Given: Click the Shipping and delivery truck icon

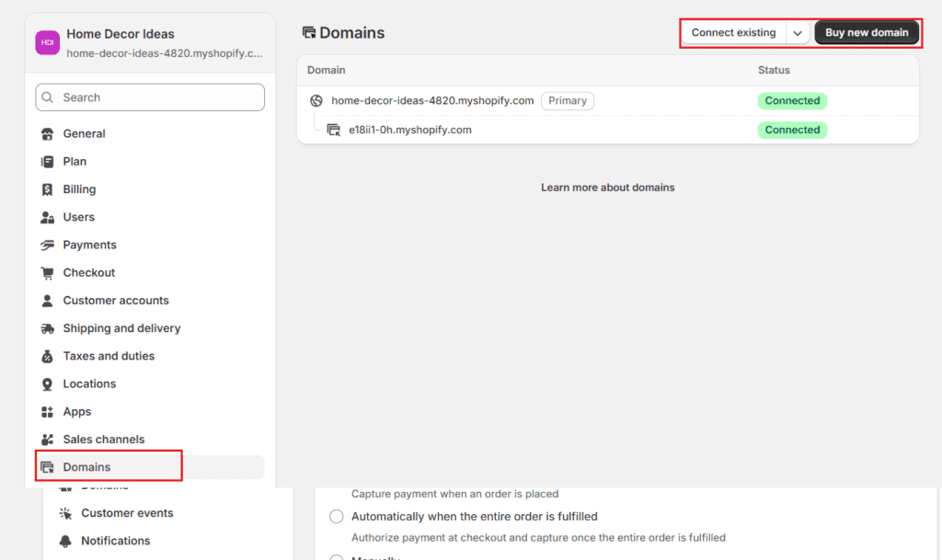Looking at the screenshot, I should (48, 328).
